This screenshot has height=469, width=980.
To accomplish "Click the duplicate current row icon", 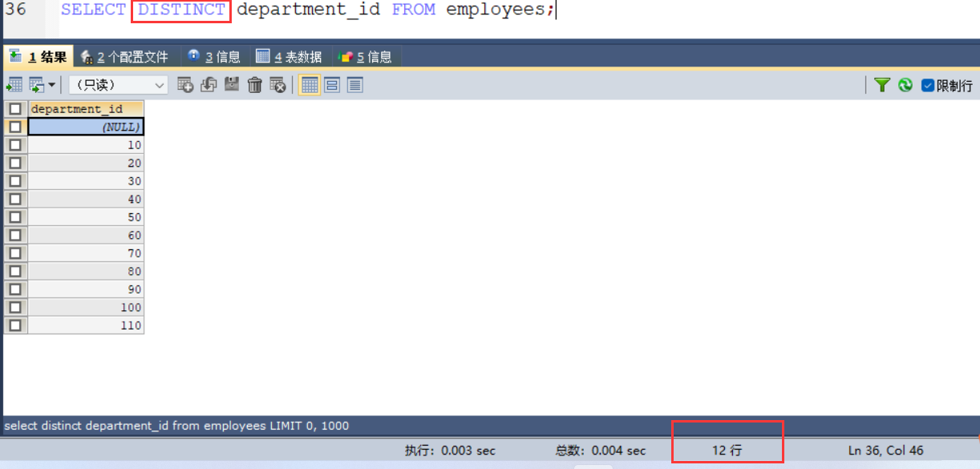I will click(209, 84).
